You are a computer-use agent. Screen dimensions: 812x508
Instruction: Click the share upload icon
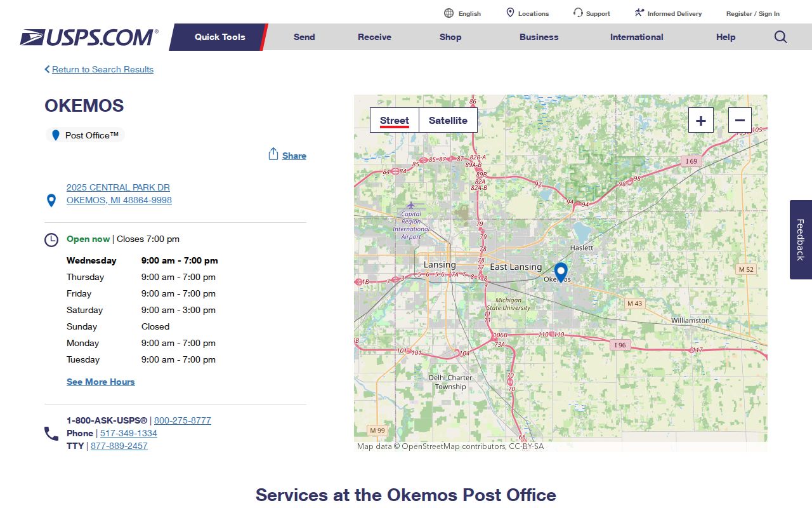tap(273, 154)
